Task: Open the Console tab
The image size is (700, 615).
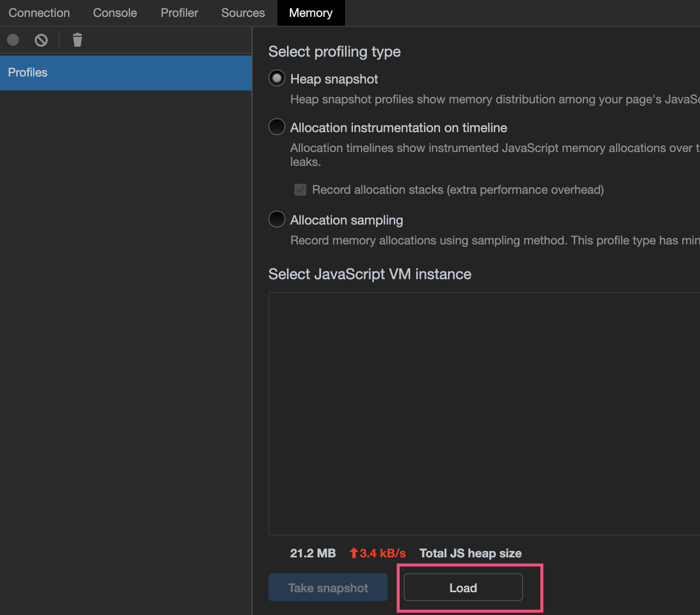Action: (115, 13)
